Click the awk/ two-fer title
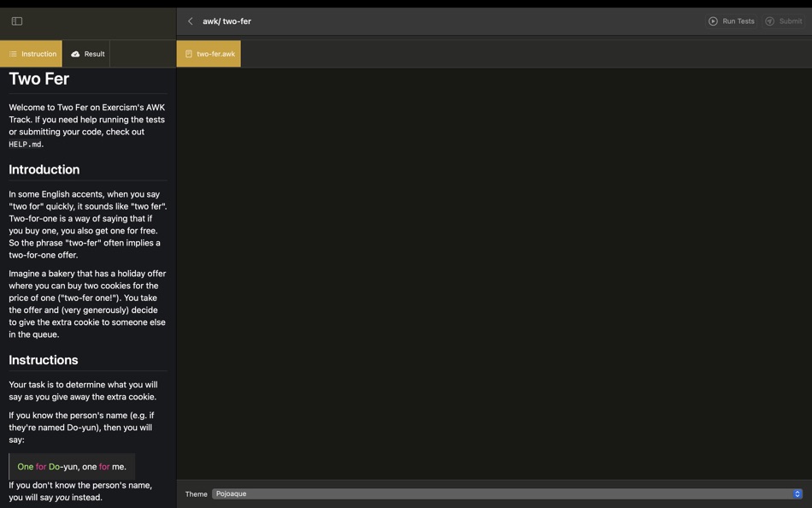Image resolution: width=812 pixels, height=508 pixels. coord(227,21)
